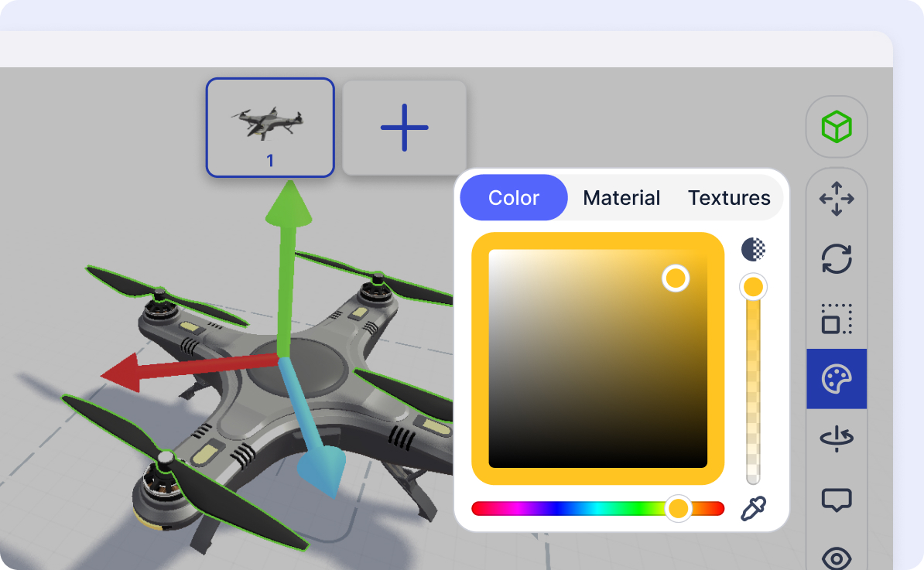Screen dimensions: 924x570
Task: Switch to the Color tab
Action: (x=514, y=198)
